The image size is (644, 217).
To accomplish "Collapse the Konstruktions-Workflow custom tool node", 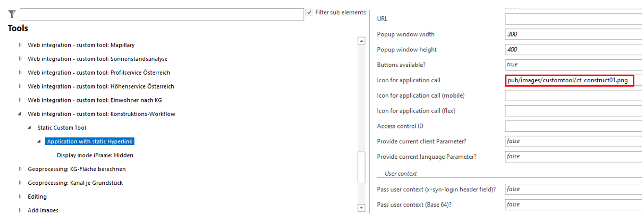I will [x=20, y=114].
